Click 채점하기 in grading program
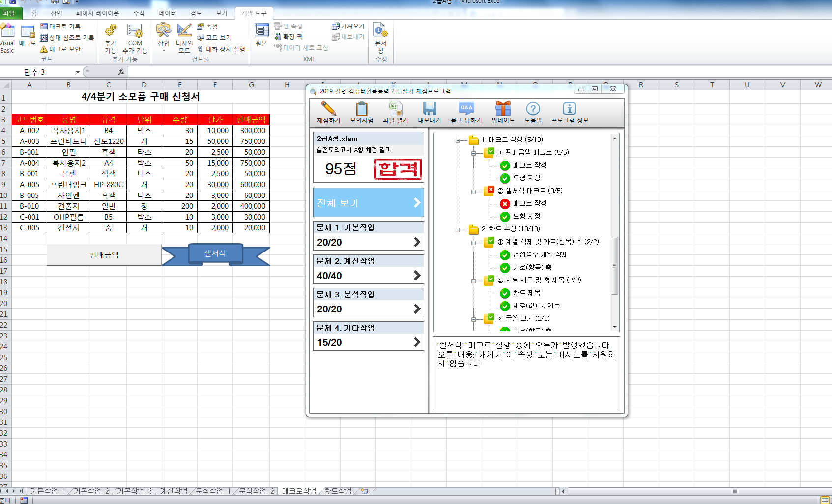Screen dimensions: 832x504 [x=328, y=112]
